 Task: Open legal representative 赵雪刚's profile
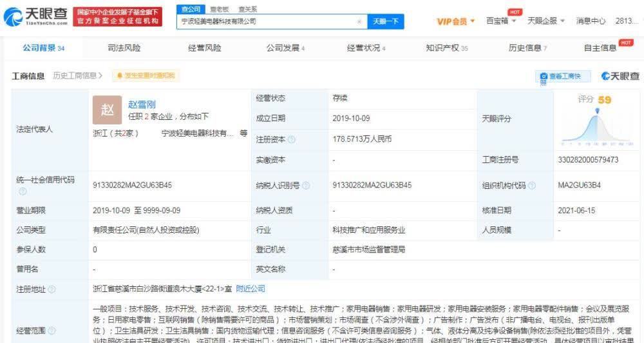pyautogui.click(x=142, y=104)
